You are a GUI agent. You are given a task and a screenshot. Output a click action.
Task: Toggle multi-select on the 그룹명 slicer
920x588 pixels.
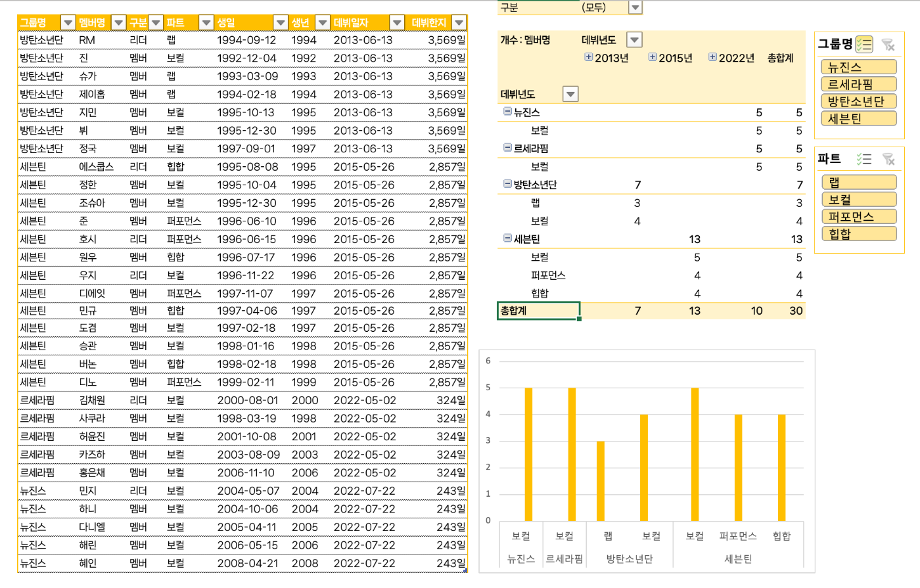[x=864, y=44]
